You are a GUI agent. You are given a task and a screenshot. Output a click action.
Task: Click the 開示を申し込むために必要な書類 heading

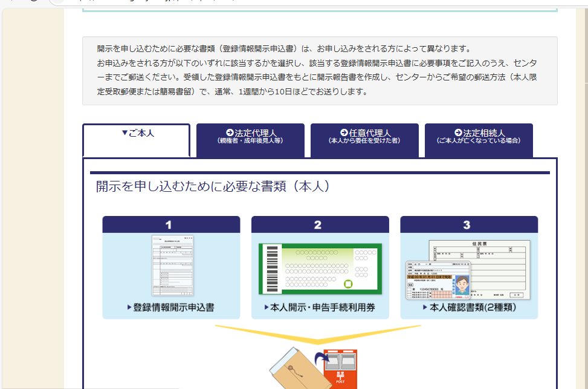pos(213,186)
